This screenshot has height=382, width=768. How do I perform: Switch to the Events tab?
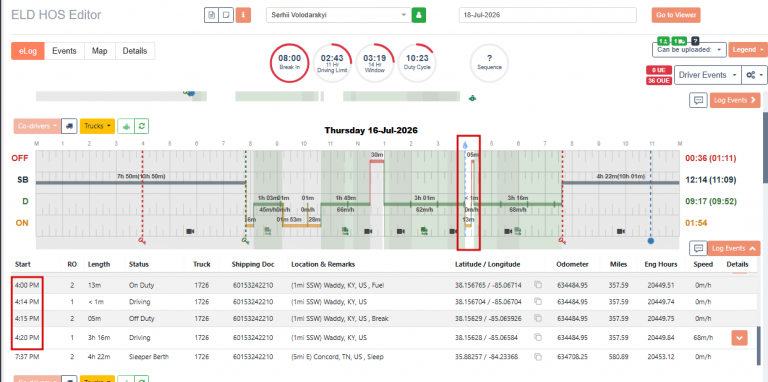tap(64, 51)
